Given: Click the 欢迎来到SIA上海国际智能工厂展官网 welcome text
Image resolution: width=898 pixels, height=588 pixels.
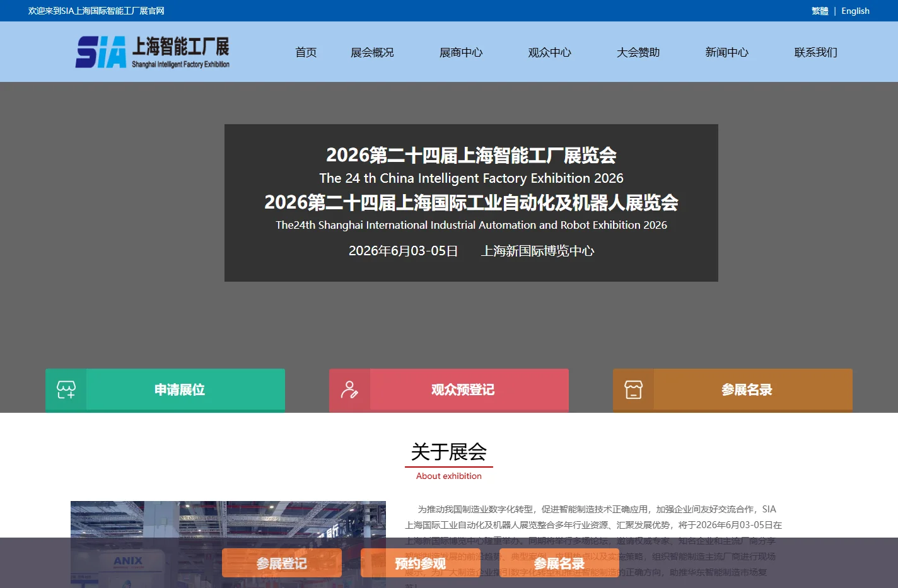Looking at the screenshot, I should 96,11.
